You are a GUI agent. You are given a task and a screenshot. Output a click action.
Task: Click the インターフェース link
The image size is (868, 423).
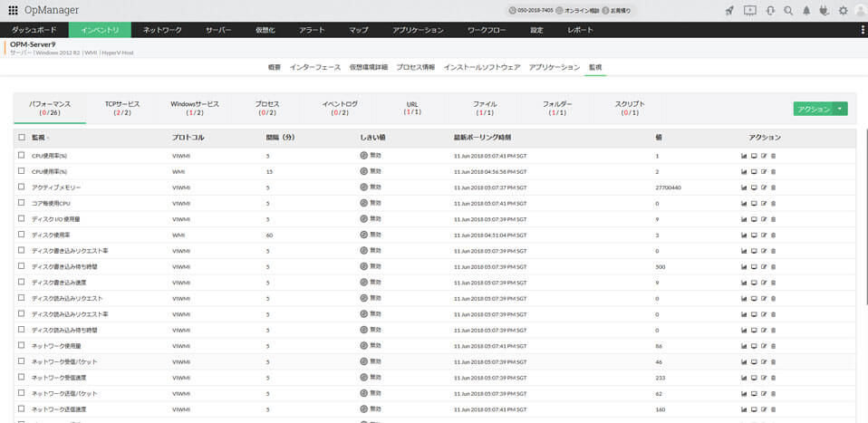pos(314,68)
